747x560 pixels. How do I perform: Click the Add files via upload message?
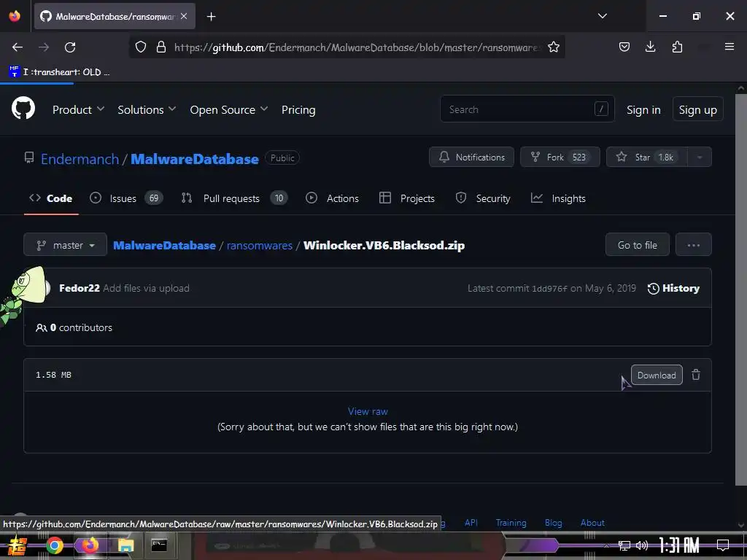click(x=146, y=288)
